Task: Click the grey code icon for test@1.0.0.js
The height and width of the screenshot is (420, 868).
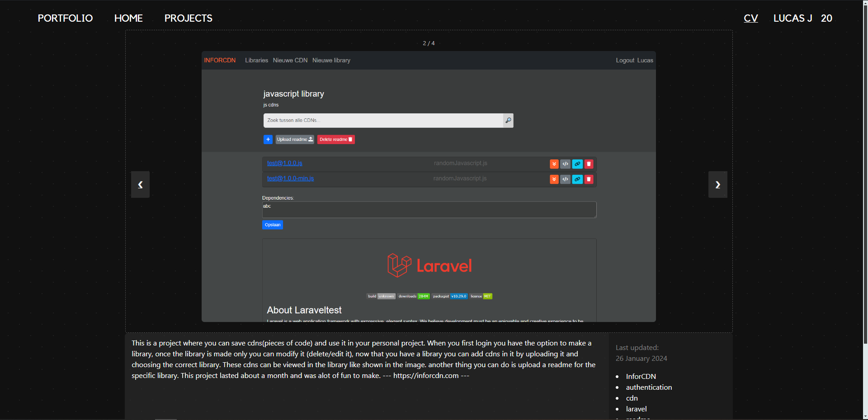Action: click(x=565, y=164)
